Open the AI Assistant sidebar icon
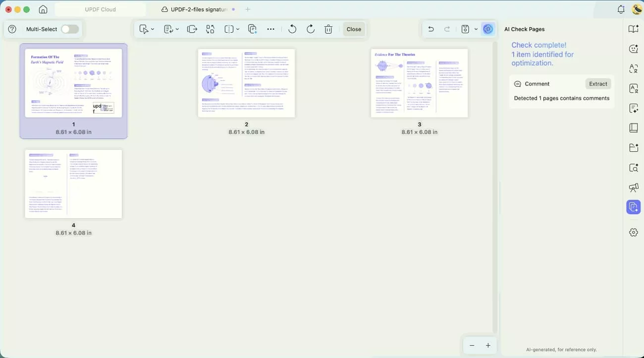Viewport: 644px width, 358px height. pos(634,49)
